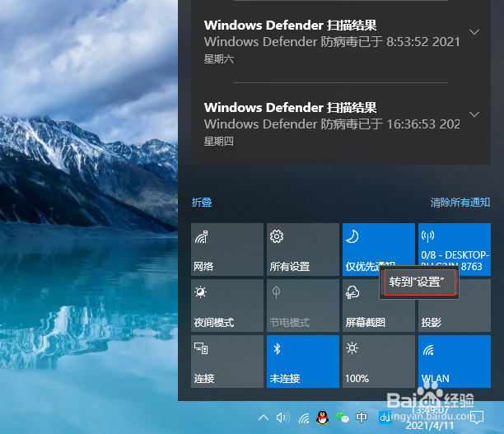
Task: Show hidden tray icons chevron
Action: (264, 418)
